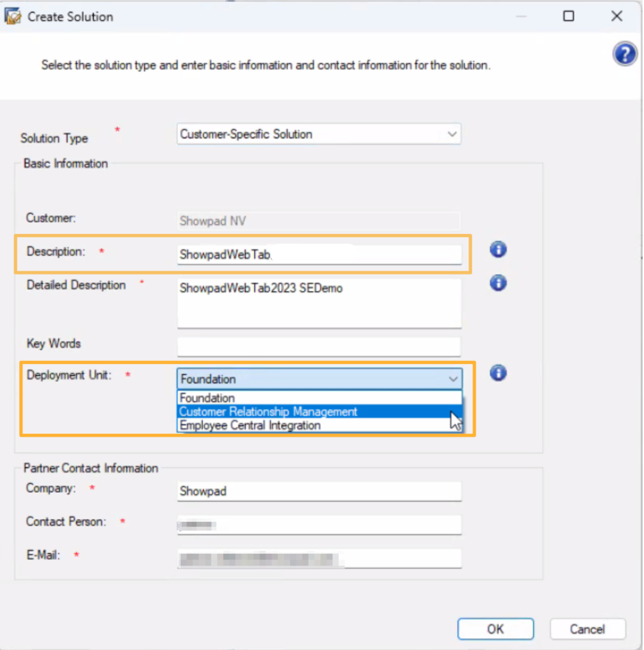The height and width of the screenshot is (650, 644).
Task: Click the Contact Person input field
Action: 319,524
